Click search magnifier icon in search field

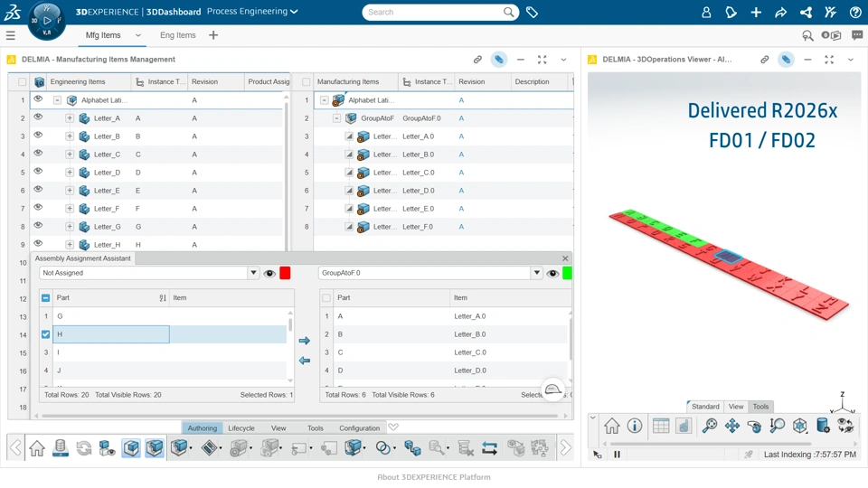point(508,12)
